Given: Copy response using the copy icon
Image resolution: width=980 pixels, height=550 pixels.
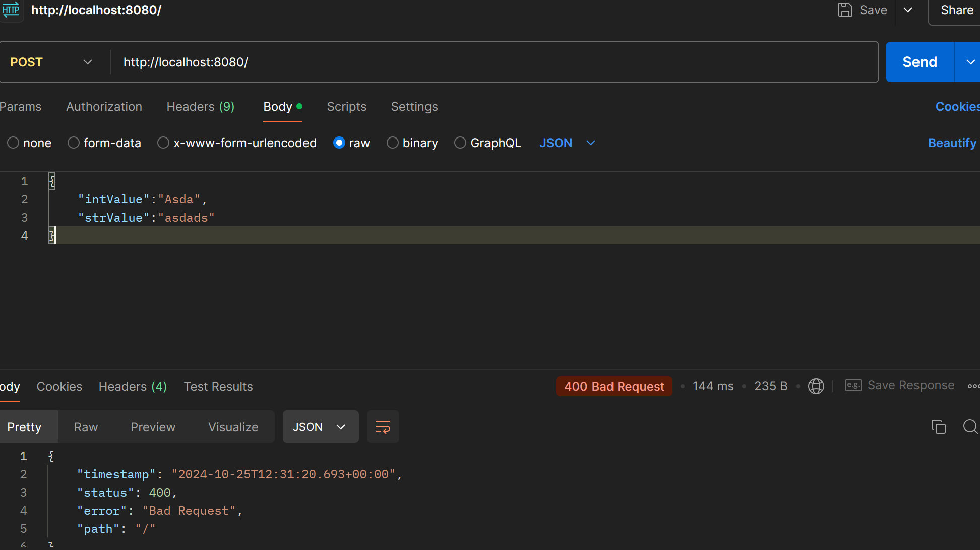Looking at the screenshot, I should coord(939,427).
